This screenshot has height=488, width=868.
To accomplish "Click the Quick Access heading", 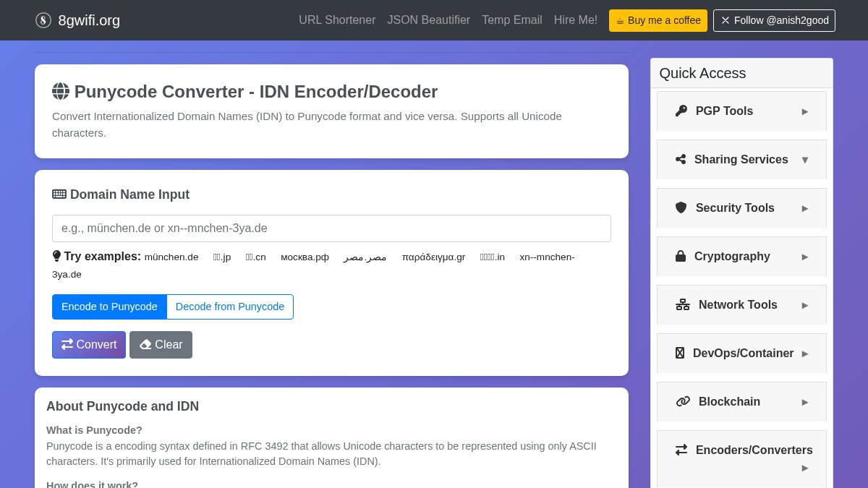I will [x=702, y=73].
